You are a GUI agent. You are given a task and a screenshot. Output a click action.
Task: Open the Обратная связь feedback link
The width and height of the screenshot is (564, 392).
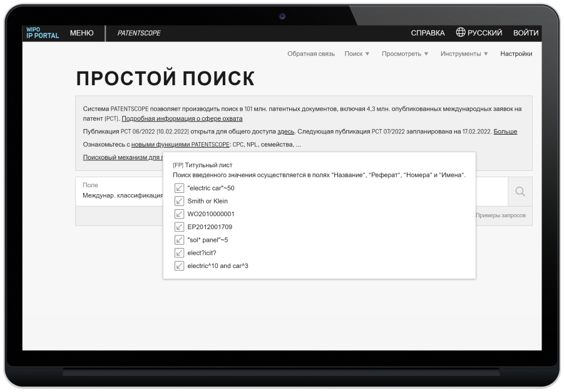310,54
